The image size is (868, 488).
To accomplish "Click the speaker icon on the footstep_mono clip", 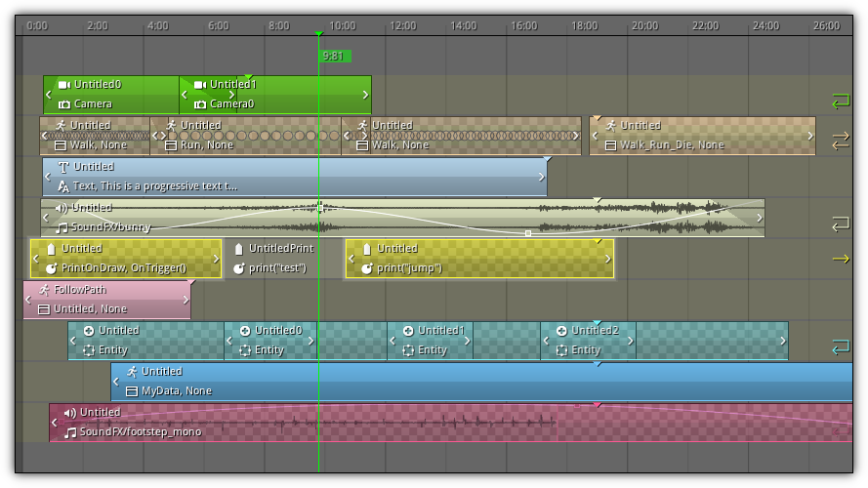I will click(x=69, y=413).
